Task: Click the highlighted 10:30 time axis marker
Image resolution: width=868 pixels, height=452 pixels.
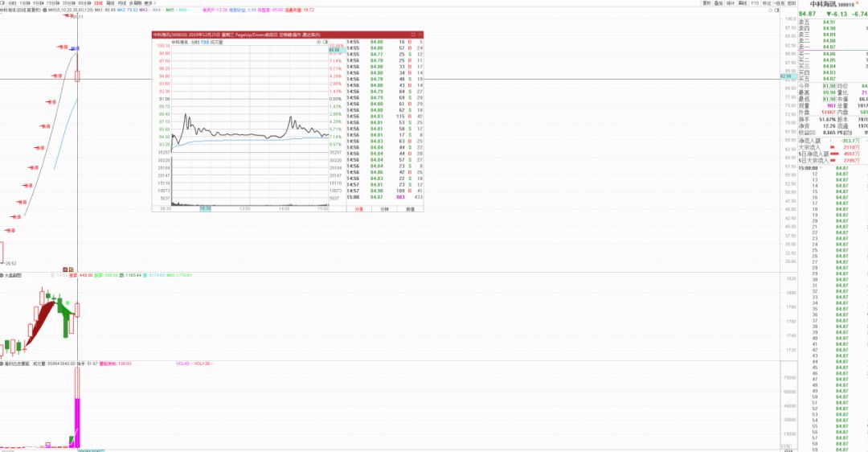Action: click(x=206, y=208)
